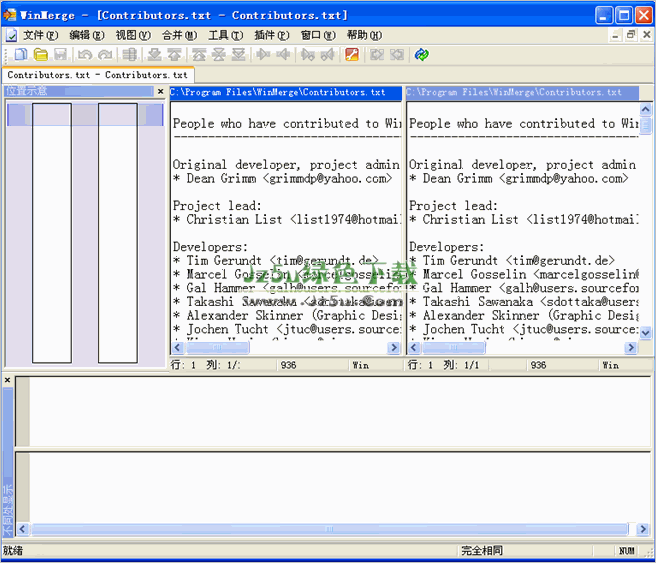Image resolution: width=656 pixels, height=563 pixels.
Task: Click the document icon left of 文件 menu
Action: pos(11,36)
